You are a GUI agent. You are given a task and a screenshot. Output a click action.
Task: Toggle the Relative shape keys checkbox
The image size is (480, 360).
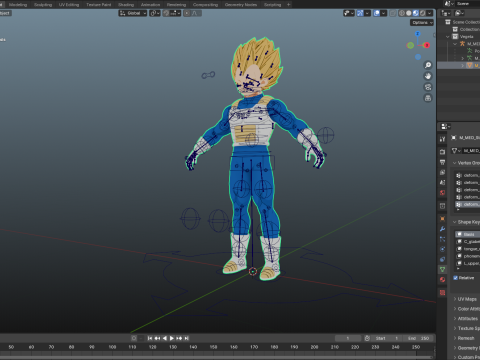455,278
